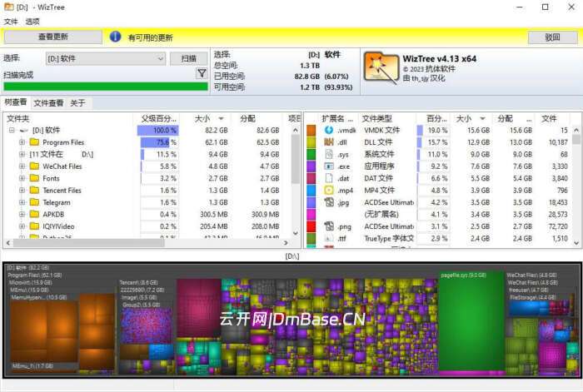Click the 查看更新 button

tap(53, 37)
